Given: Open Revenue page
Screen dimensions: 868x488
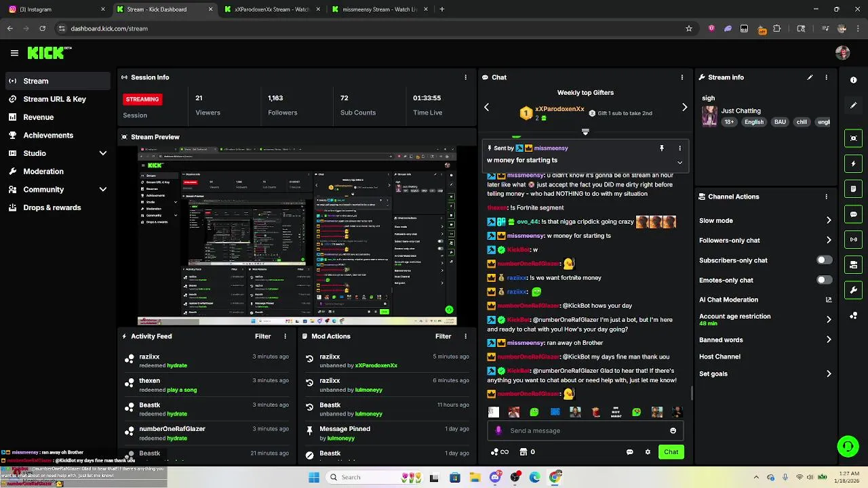Looking at the screenshot, I should coord(57,117).
